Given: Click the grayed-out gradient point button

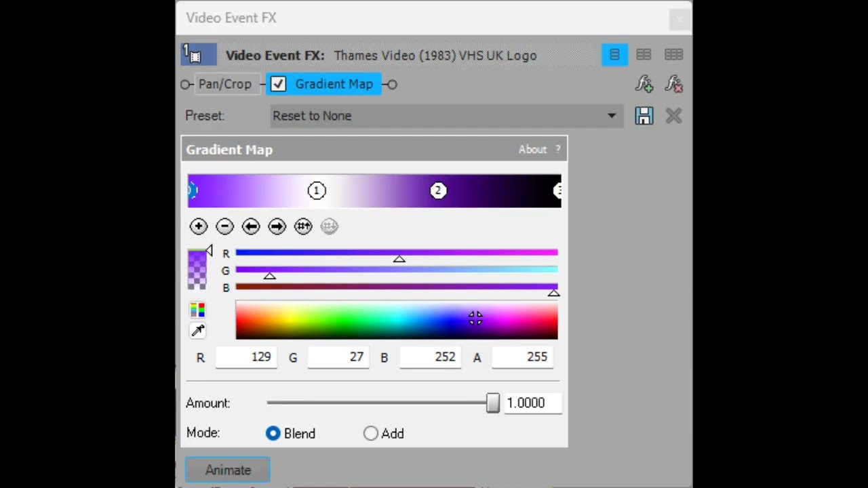Looking at the screenshot, I should coord(330,226).
